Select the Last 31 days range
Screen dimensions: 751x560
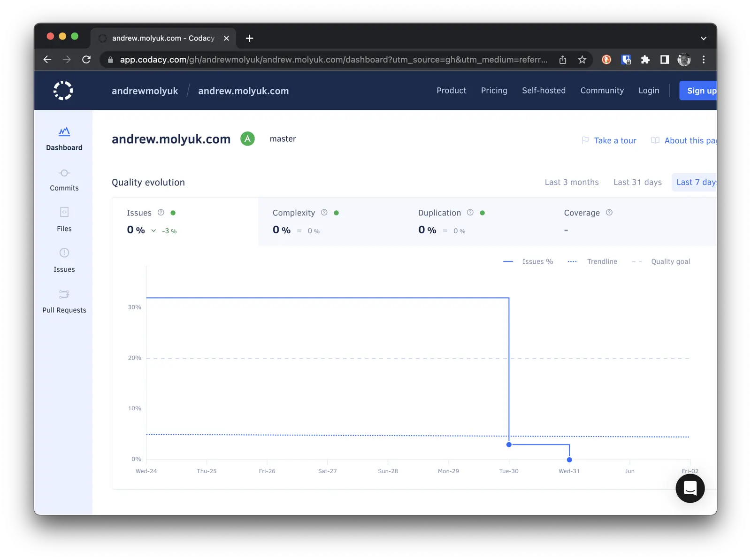point(637,182)
